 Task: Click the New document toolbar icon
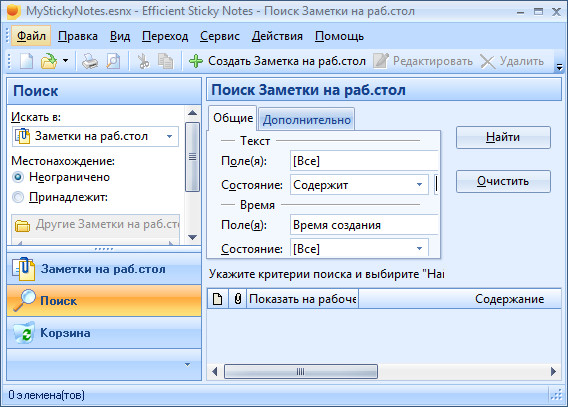(x=26, y=61)
